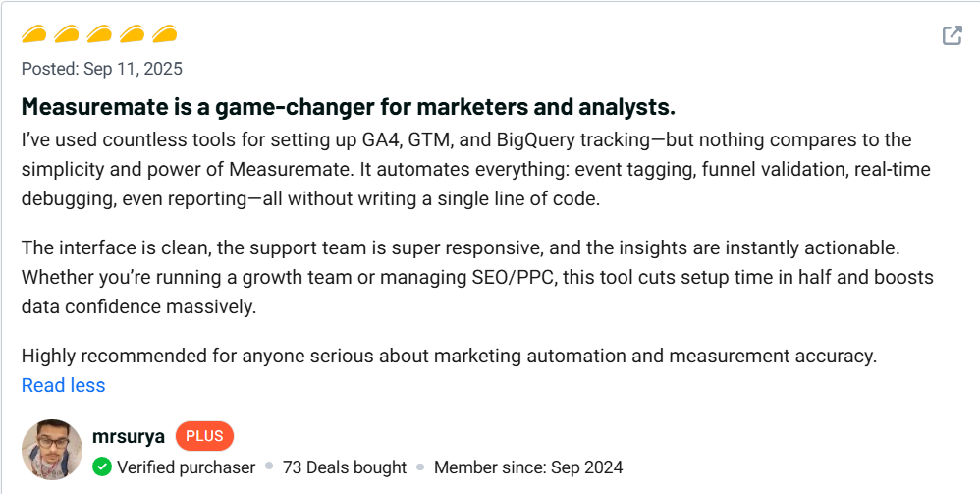980x494 pixels.
Task: Select the Measuremate game-changer review title
Action: click(x=349, y=106)
